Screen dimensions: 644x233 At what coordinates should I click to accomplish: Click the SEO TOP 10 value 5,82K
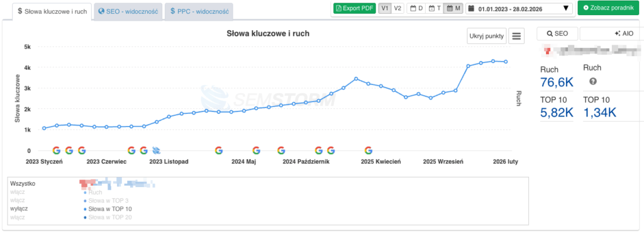point(557,113)
